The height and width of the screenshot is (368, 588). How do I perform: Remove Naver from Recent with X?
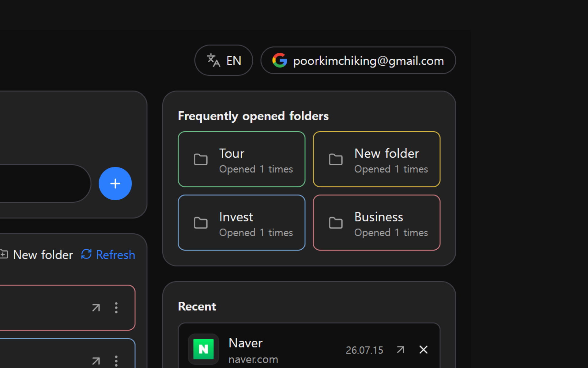click(x=424, y=350)
